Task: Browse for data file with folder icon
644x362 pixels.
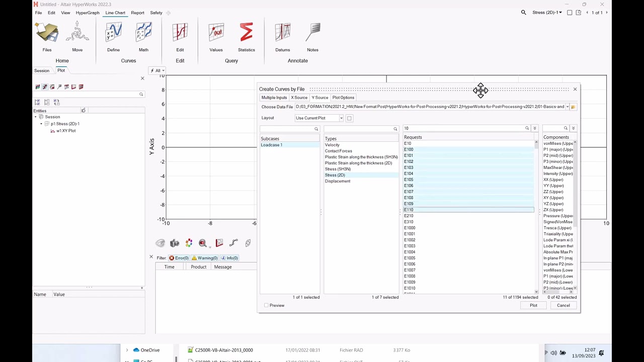Action: [x=573, y=107]
